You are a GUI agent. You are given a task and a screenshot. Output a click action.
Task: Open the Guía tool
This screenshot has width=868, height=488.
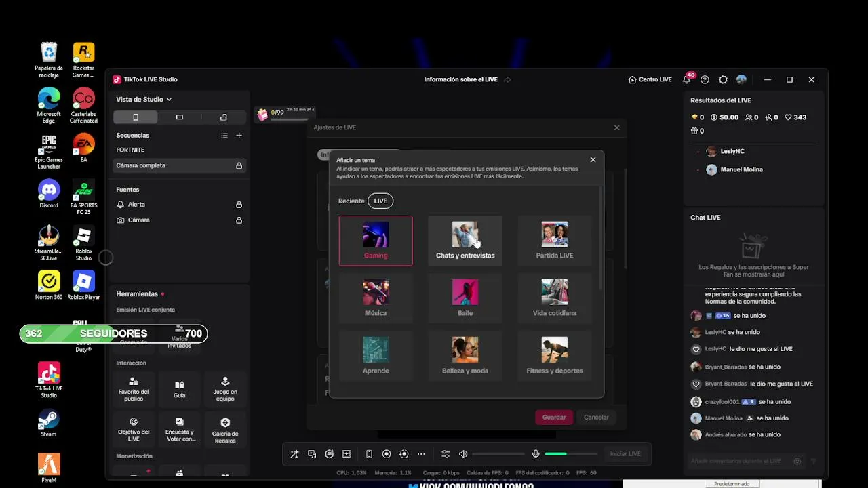180,389
